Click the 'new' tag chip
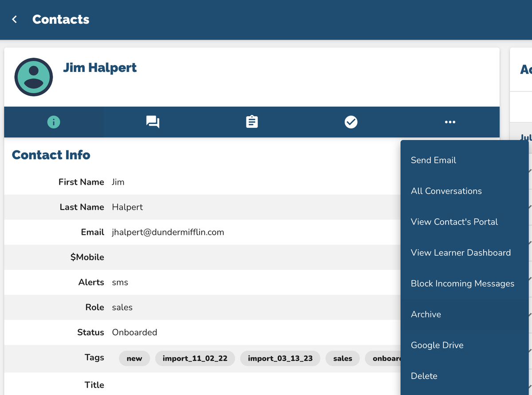This screenshot has width=532, height=395. (x=134, y=358)
